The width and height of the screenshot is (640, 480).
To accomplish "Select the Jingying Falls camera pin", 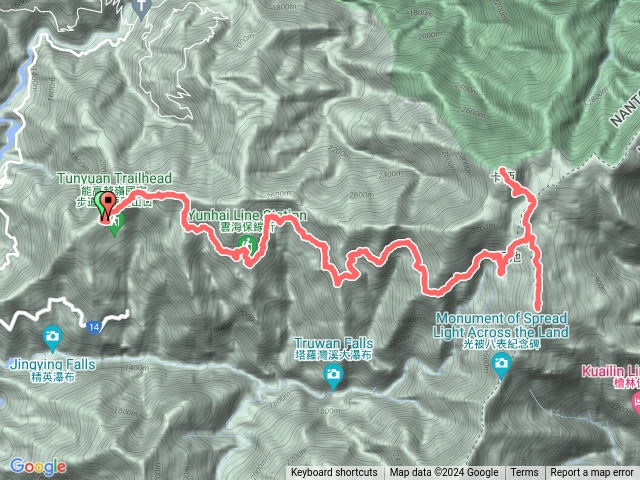I will [x=52, y=338].
